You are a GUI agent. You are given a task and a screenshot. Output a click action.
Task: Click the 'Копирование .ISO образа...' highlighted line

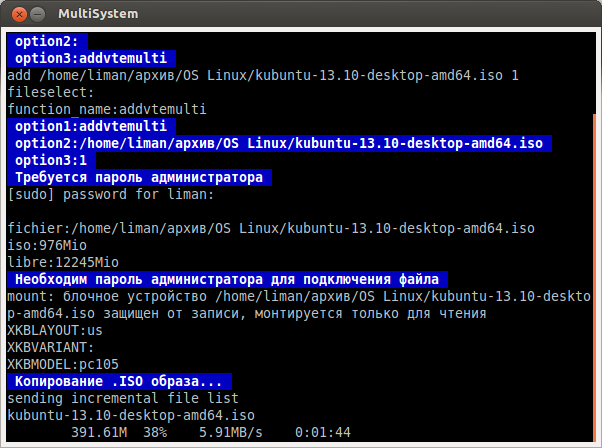(x=119, y=382)
